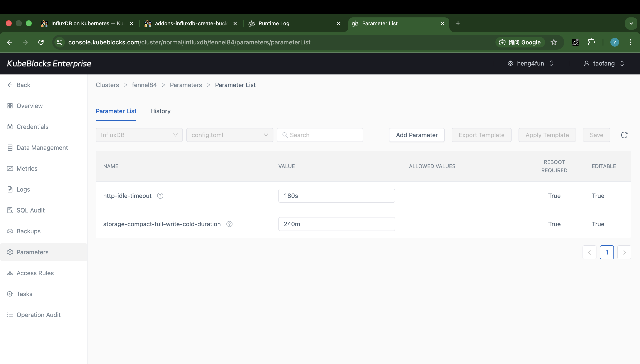Edit the 240m value field
The height and width of the screenshot is (364, 640).
coord(337,224)
